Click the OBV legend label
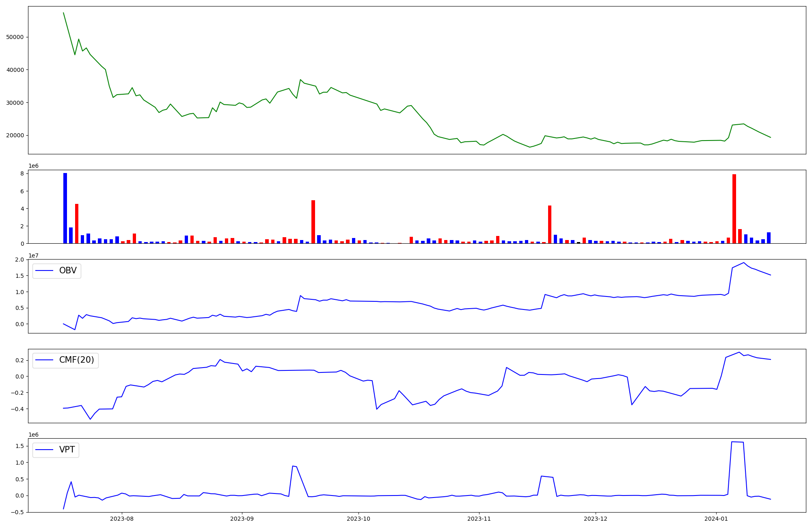The height and width of the screenshot is (528, 812). point(68,271)
